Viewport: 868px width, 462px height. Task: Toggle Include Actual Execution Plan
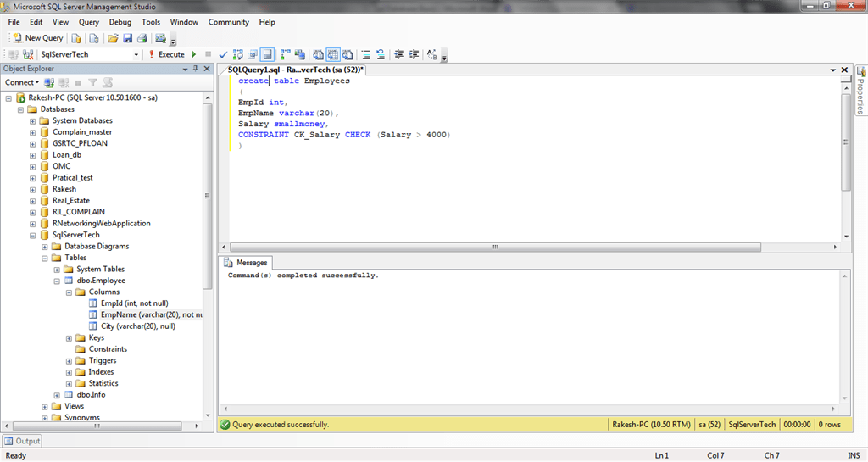coord(285,54)
